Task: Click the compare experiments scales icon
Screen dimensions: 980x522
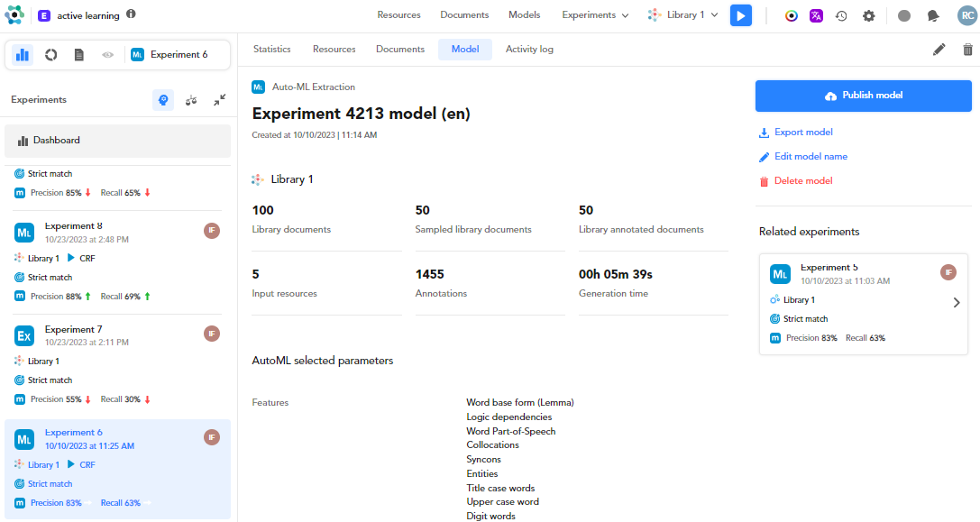Action: [x=191, y=100]
